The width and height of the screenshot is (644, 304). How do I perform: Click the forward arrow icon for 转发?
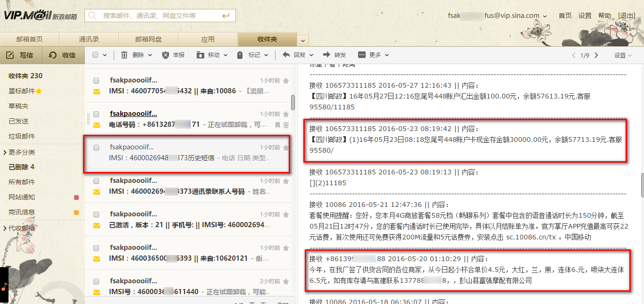point(326,55)
